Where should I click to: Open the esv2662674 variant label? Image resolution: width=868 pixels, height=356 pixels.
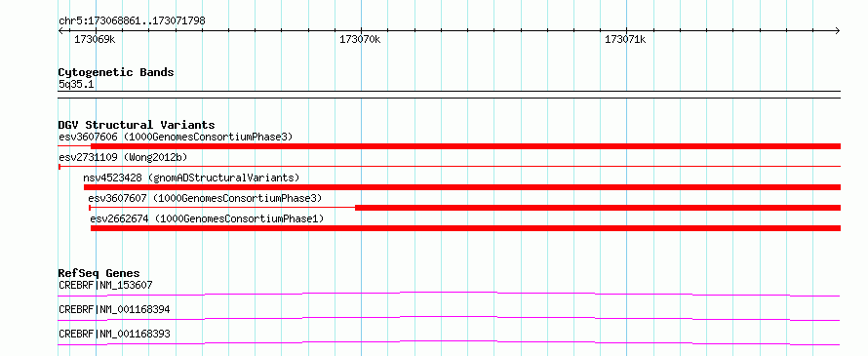(207, 218)
